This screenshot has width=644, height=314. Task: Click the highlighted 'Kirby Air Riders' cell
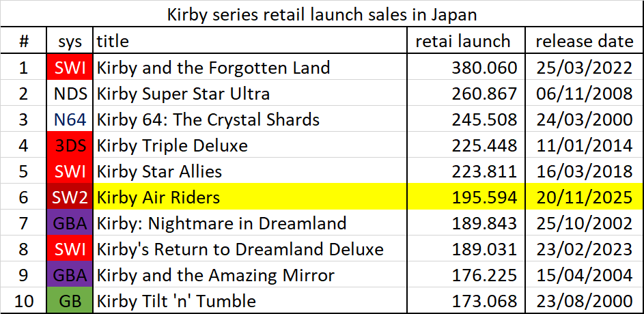(x=158, y=197)
